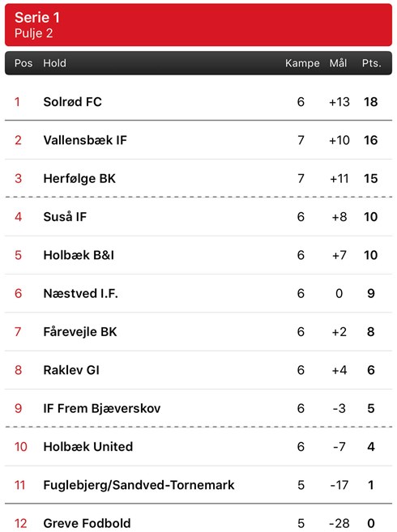Click the Hold column header

click(x=54, y=63)
